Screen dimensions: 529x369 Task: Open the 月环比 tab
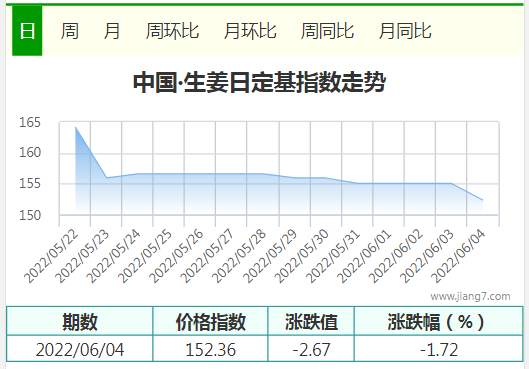250,31
